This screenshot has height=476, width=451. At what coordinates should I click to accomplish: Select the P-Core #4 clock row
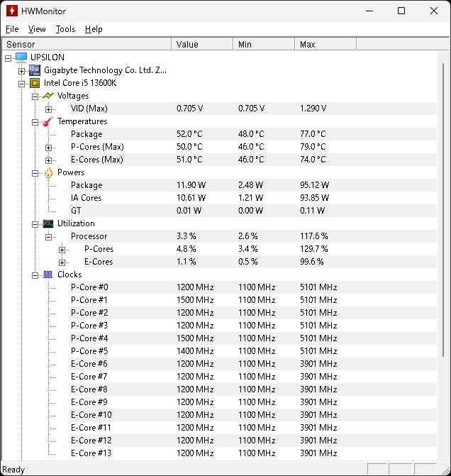(253, 338)
